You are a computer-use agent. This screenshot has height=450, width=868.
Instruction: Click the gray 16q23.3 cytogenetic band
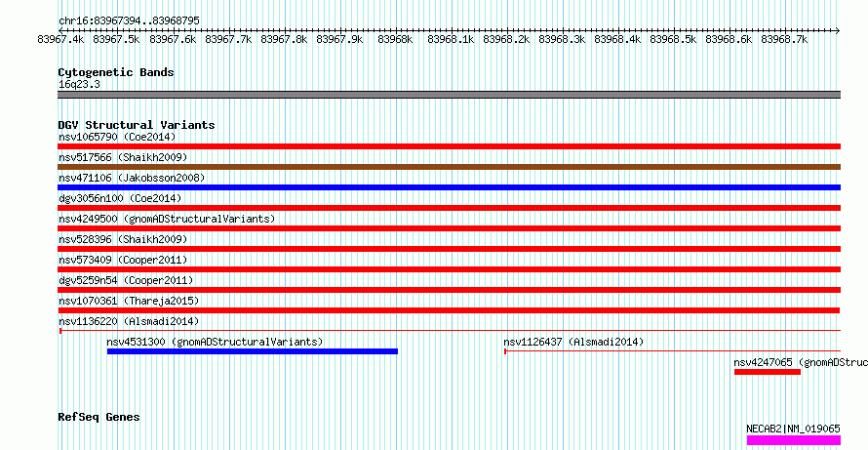[x=449, y=95]
